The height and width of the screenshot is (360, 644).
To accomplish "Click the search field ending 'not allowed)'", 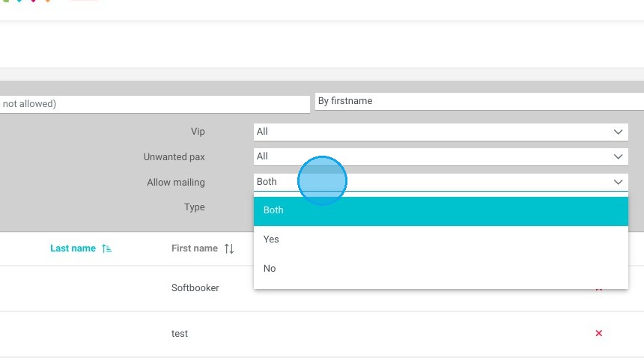I will tap(155, 104).
